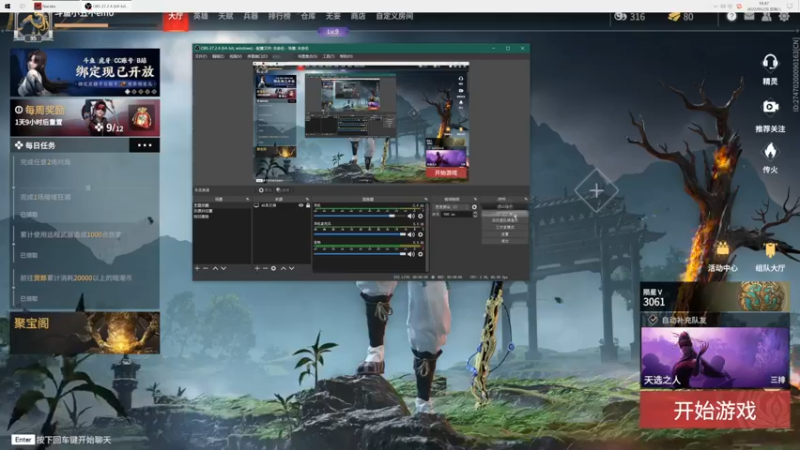Click the player avatar portrait

coord(33,26)
